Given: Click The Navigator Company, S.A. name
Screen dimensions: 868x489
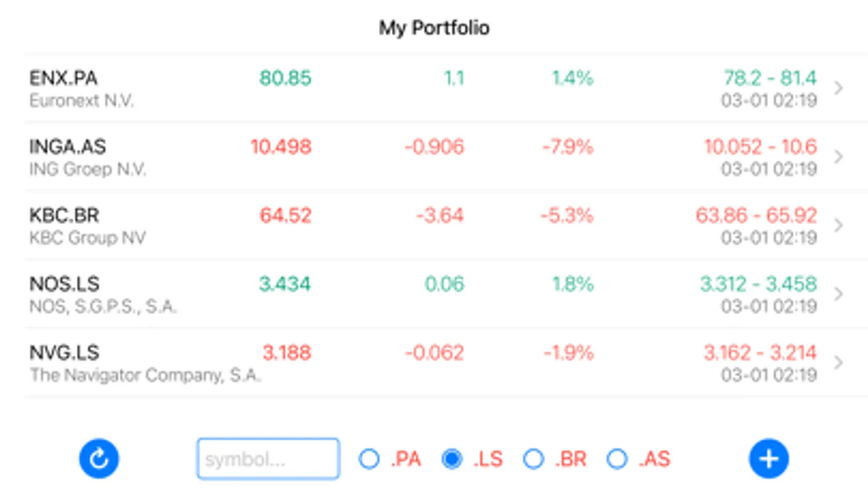Looking at the screenshot, I should pos(145,375).
